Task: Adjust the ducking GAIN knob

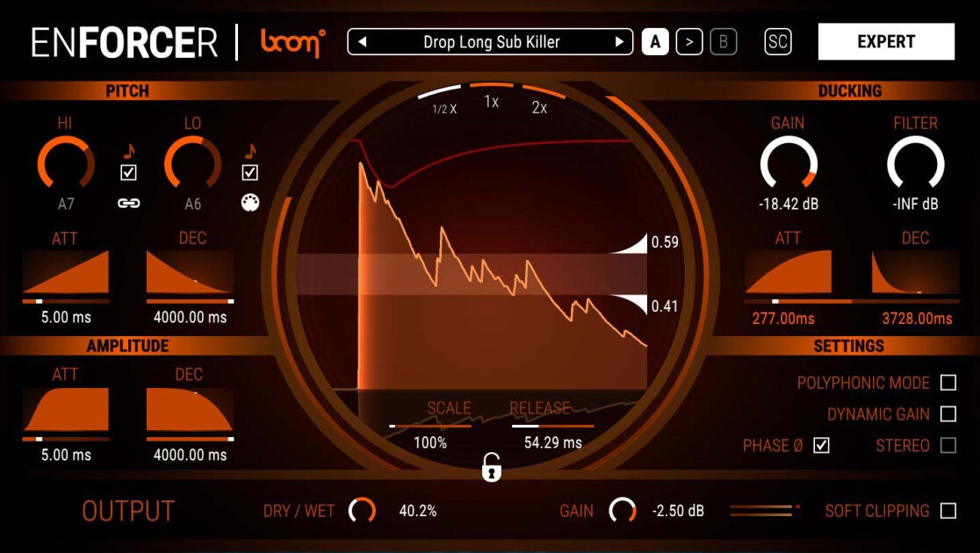Action: (x=788, y=164)
